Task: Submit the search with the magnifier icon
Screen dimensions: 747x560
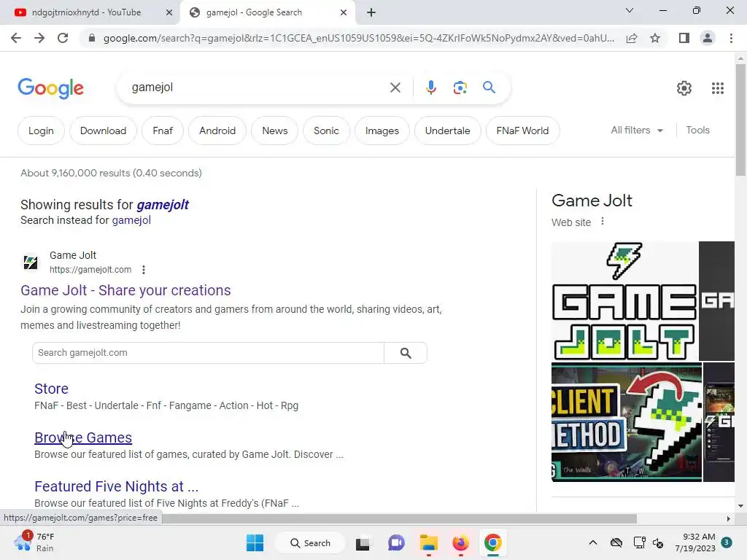Action: 489,87
